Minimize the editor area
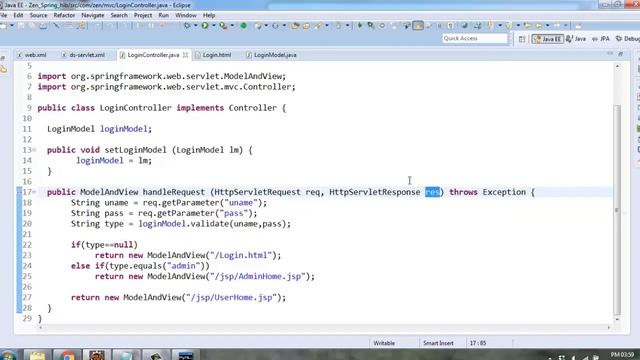Screen dimensions: 640x360 610,53
